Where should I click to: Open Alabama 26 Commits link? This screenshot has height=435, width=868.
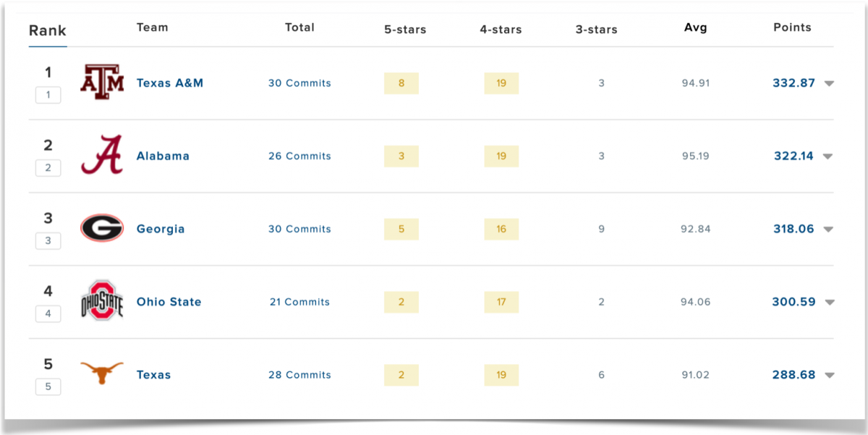point(299,156)
